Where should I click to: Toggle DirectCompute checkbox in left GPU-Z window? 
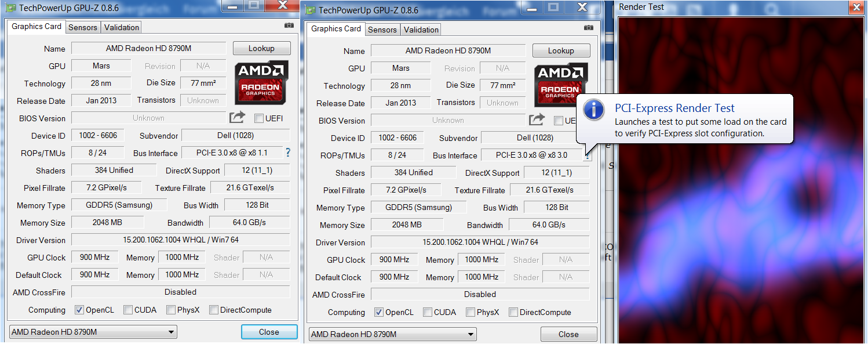214,310
